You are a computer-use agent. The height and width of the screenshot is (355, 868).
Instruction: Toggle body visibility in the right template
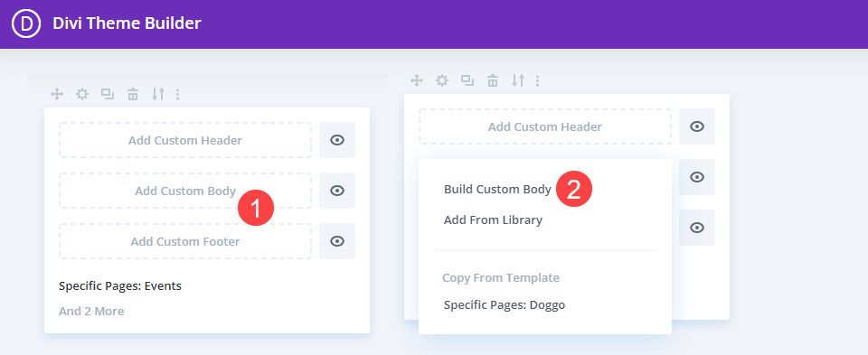697,177
